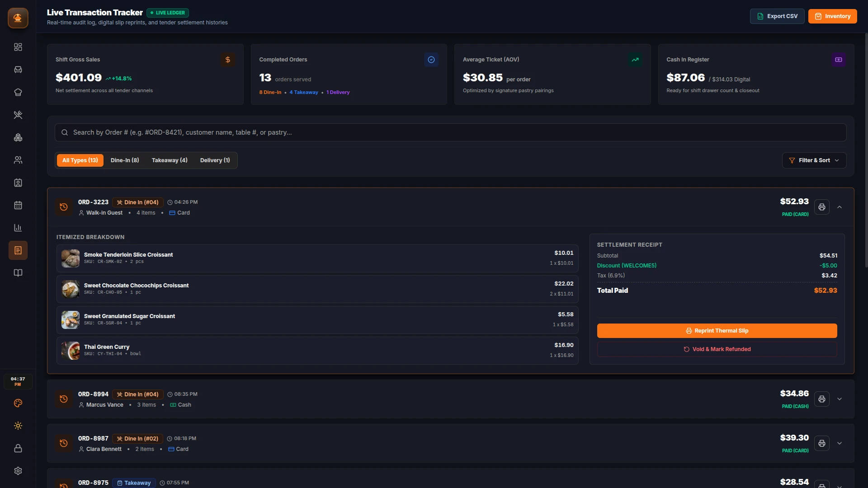Image resolution: width=868 pixels, height=488 pixels.
Task: Open the dashboard grid icon in sidebar
Action: pyautogui.click(x=18, y=47)
